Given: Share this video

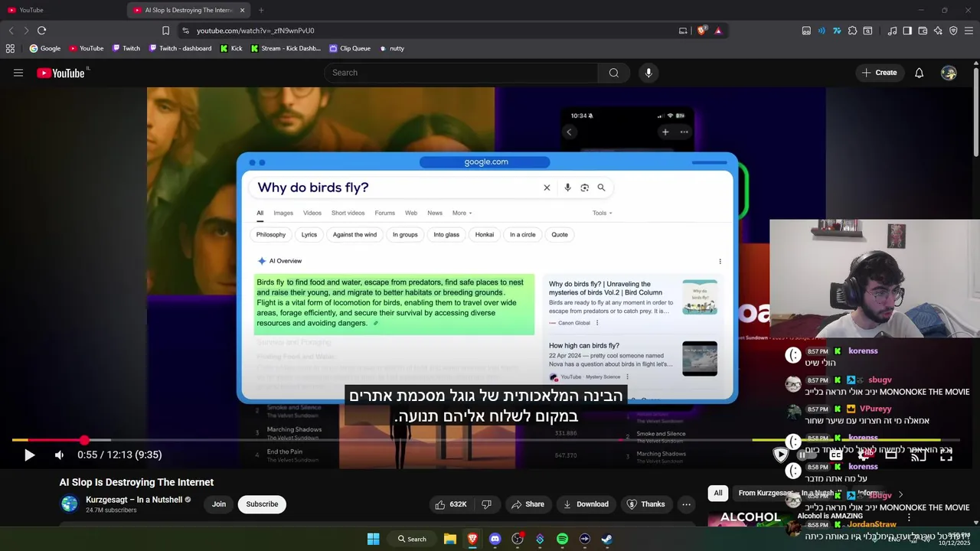Looking at the screenshot, I should coord(528,504).
